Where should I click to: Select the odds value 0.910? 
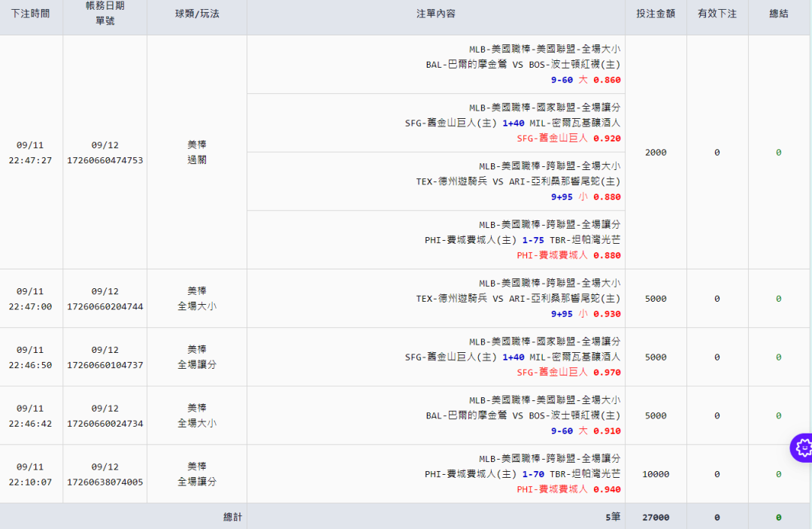(607, 431)
